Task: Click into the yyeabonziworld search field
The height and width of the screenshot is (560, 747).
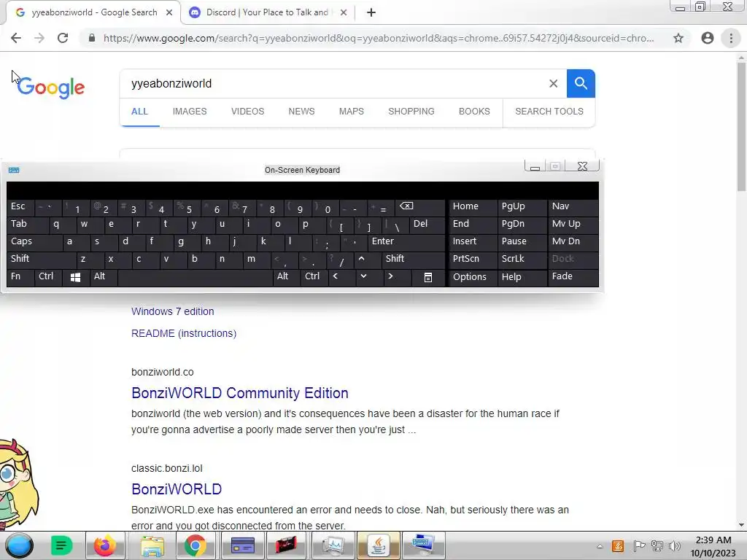Action: [x=333, y=84]
